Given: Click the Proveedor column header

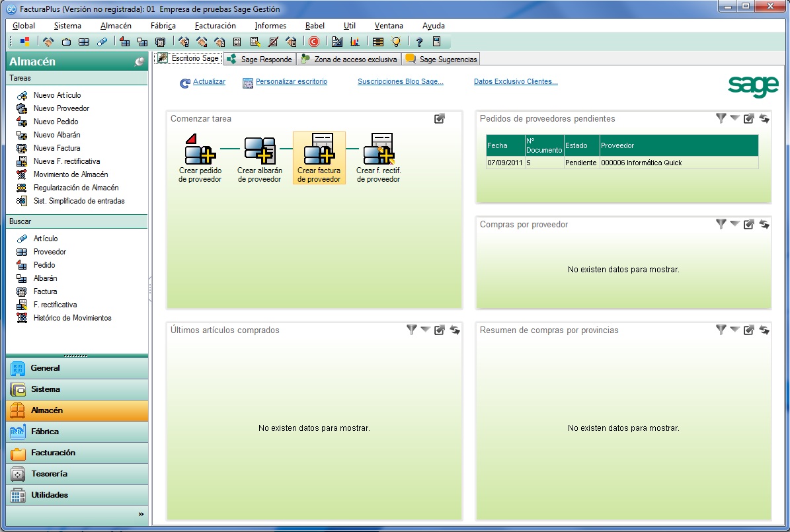Looking at the screenshot, I should tap(679, 145).
